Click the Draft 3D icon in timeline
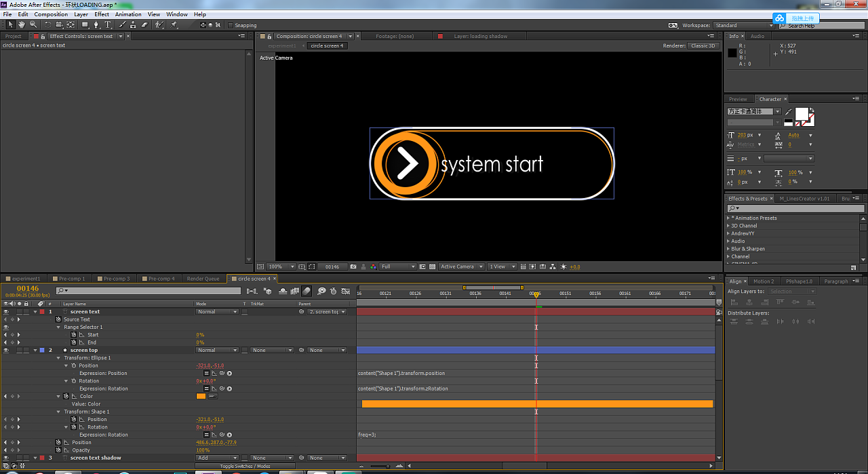 267,290
